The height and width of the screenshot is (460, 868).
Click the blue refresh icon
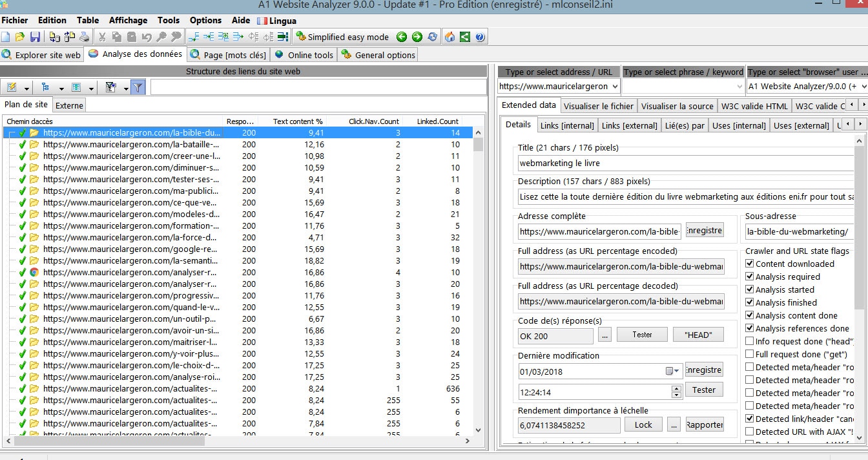point(432,37)
